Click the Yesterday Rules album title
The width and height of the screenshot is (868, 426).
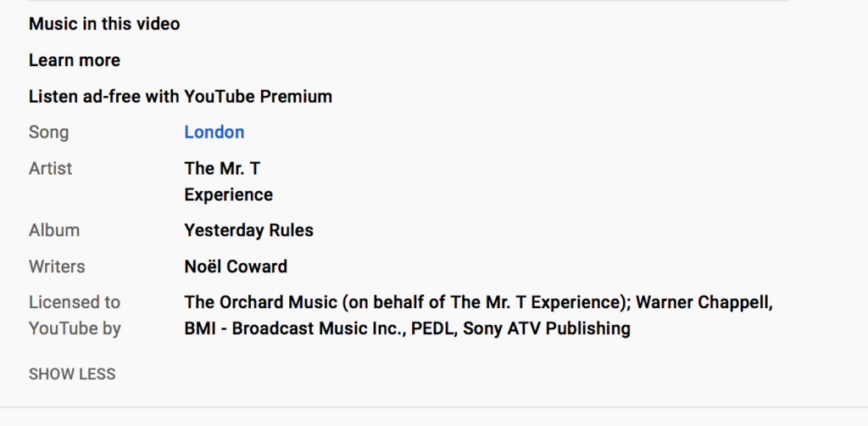pyautogui.click(x=248, y=230)
